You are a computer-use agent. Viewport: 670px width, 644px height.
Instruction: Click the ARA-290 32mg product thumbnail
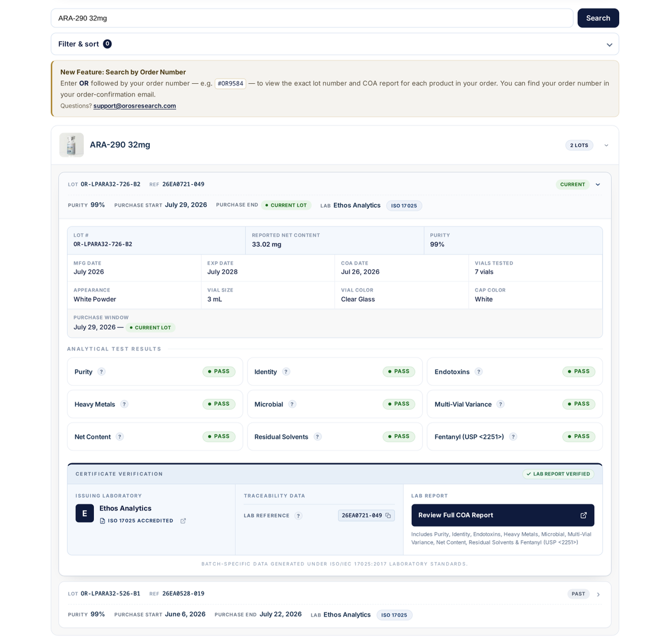click(71, 145)
